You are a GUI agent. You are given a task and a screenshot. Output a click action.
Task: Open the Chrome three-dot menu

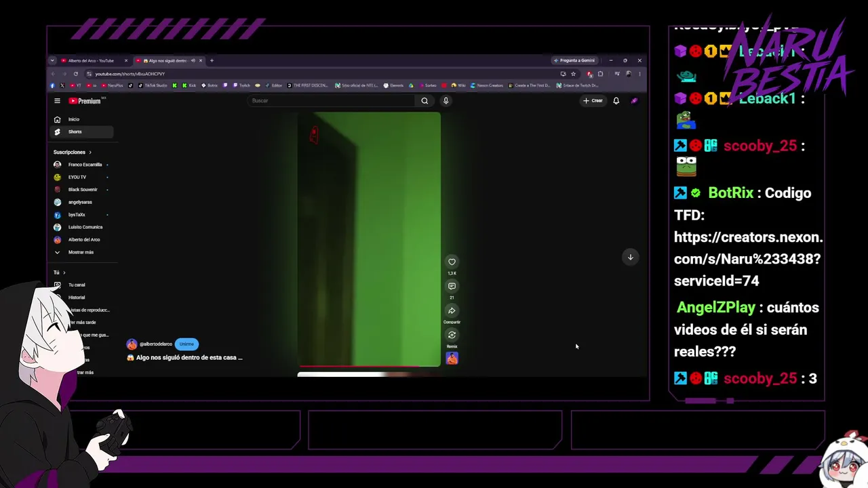[x=639, y=74]
